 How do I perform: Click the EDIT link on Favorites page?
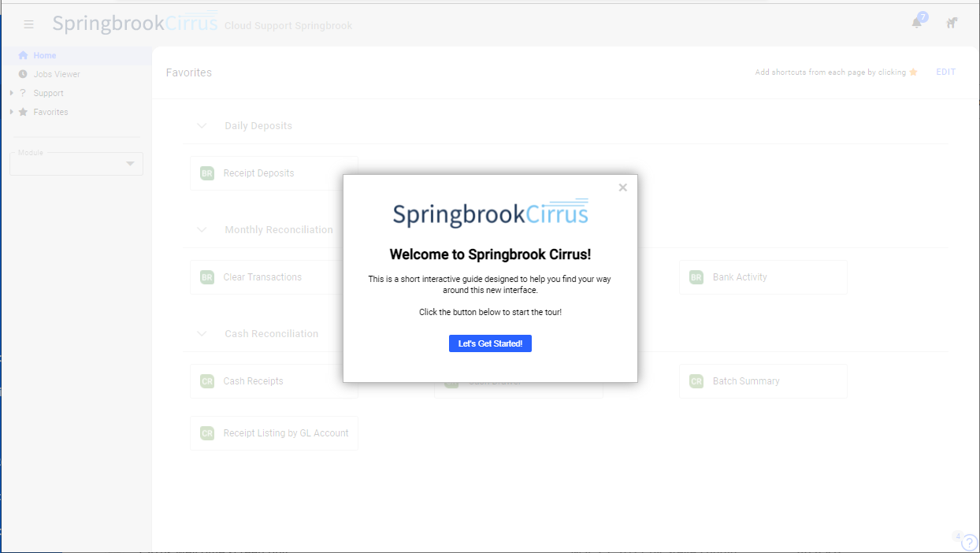945,72
